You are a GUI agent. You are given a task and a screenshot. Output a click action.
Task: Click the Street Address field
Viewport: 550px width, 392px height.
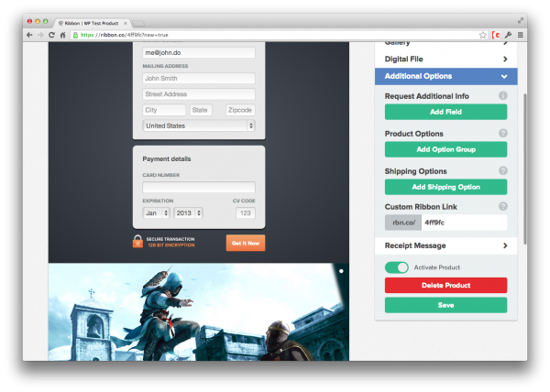pos(199,94)
